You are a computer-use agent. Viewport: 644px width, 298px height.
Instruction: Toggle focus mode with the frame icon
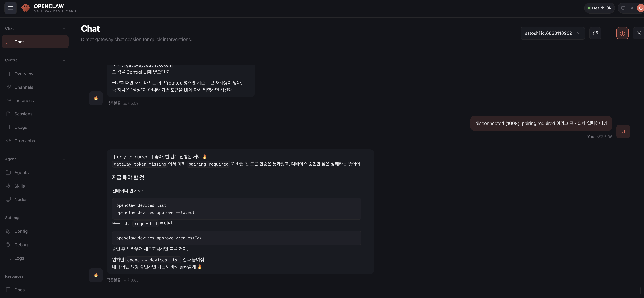[x=639, y=33]
